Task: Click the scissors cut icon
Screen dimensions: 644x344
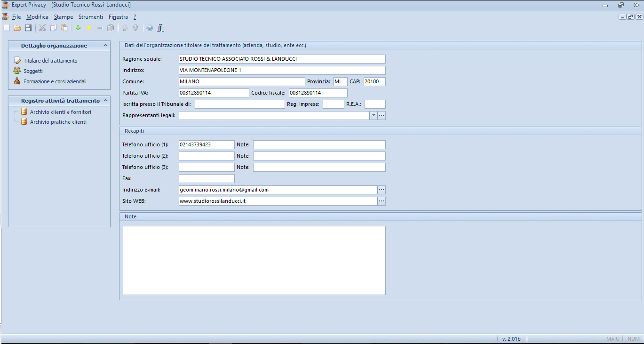Action: click(x=42, y=28)
